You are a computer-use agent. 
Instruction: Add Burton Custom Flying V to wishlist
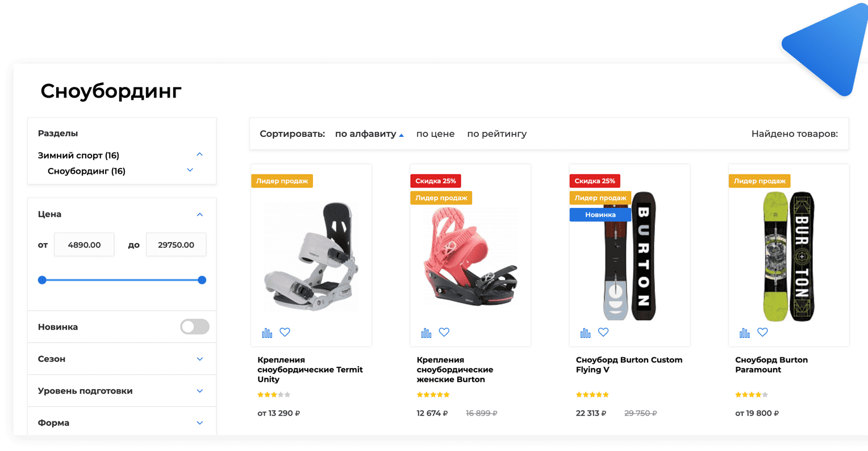click(x=603, y=332)
